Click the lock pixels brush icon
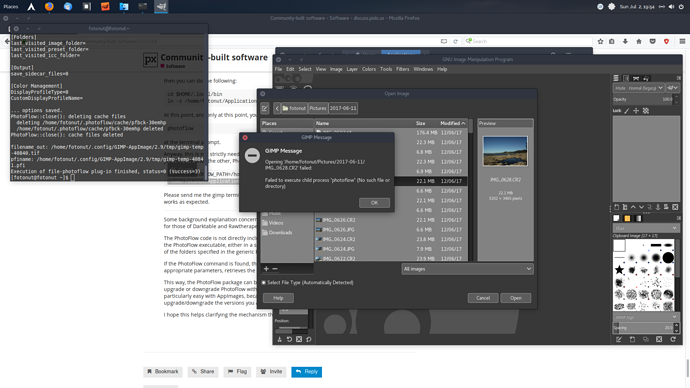Image resolution: width=690 pixels, height=388 pixels. [627, 111]
